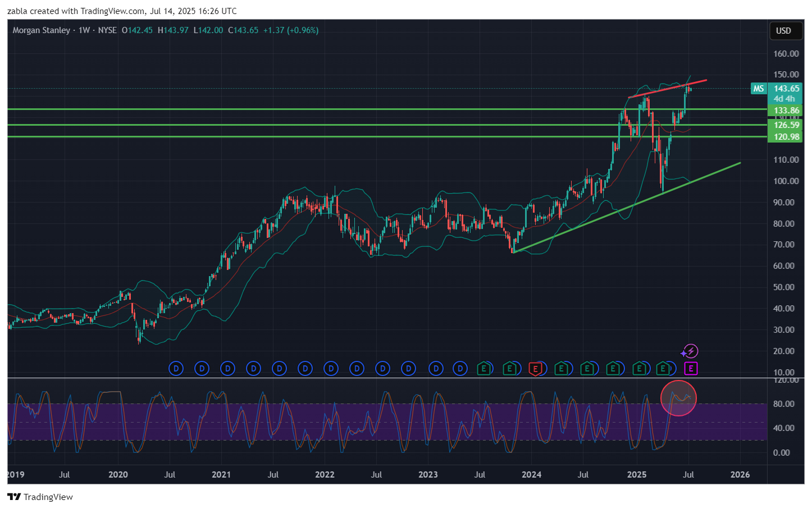Click the 90.00 price axis label

click(784, 203)
